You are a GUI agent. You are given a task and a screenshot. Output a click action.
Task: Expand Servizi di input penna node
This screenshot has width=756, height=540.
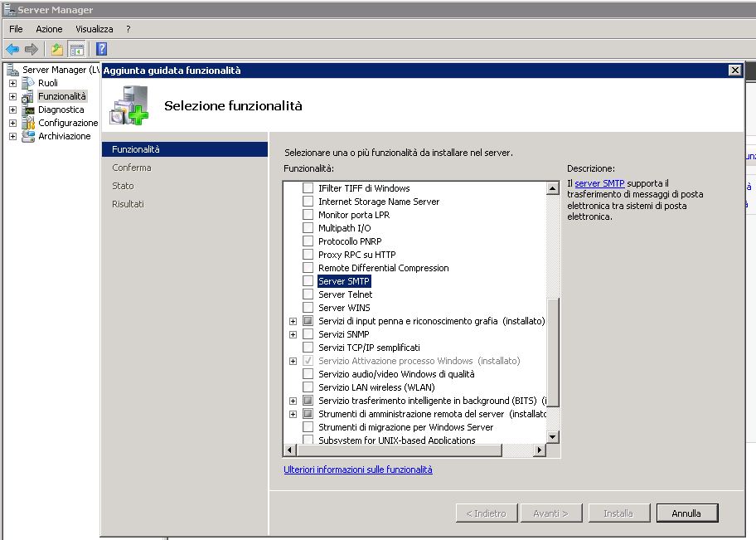[293, 321]
